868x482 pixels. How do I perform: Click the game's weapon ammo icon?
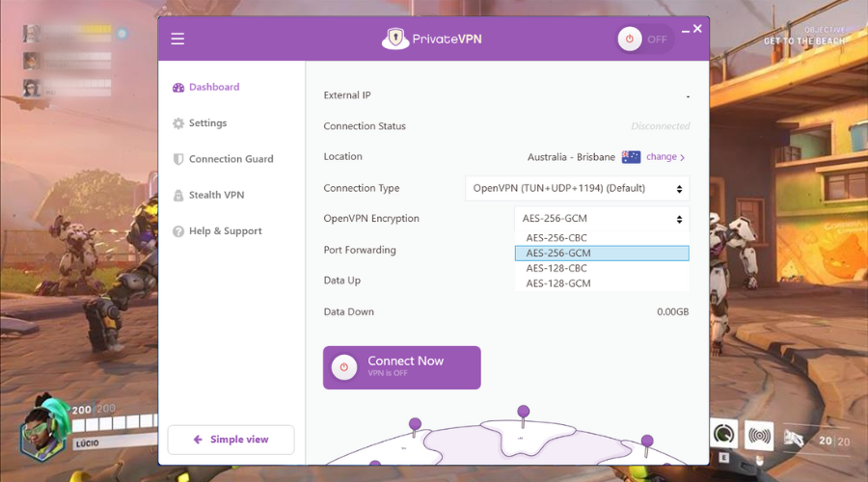click(794, 439)
